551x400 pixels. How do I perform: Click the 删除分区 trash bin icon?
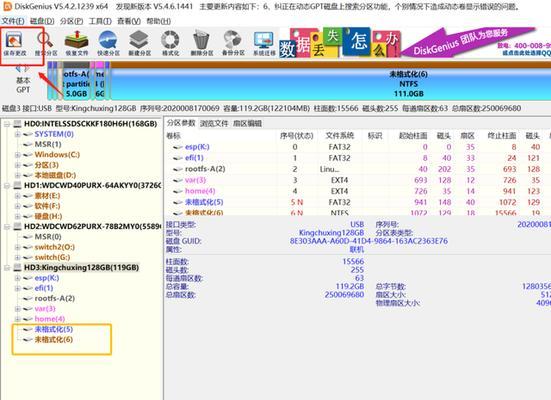(202, 43)
